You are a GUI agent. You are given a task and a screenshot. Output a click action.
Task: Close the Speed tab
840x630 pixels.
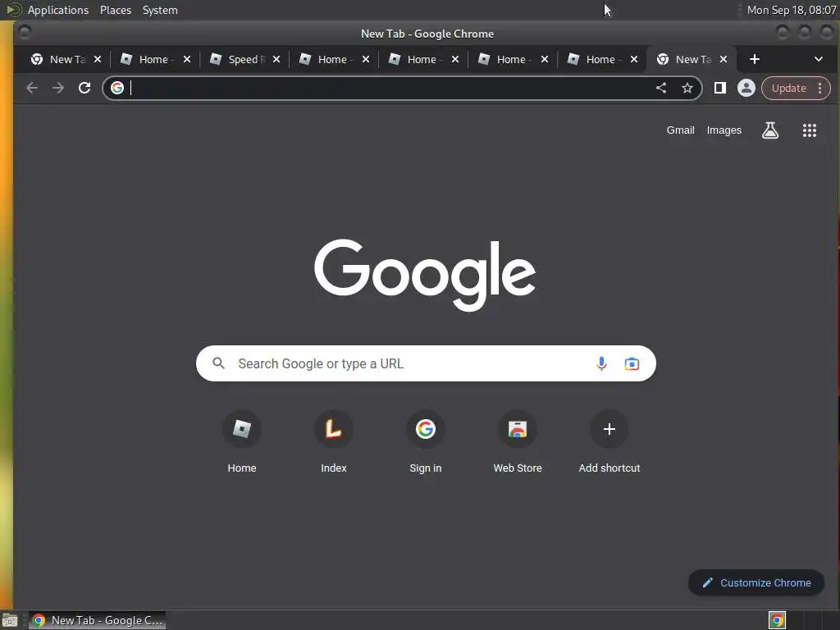276,59
